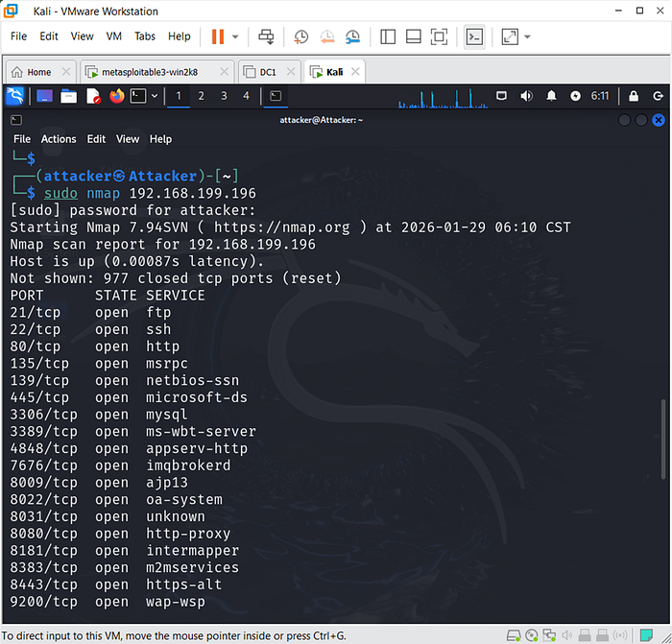Expand the stretch guest dropdown arrow
This screenshot has height=644, width=672.
[x=528, y=36]
